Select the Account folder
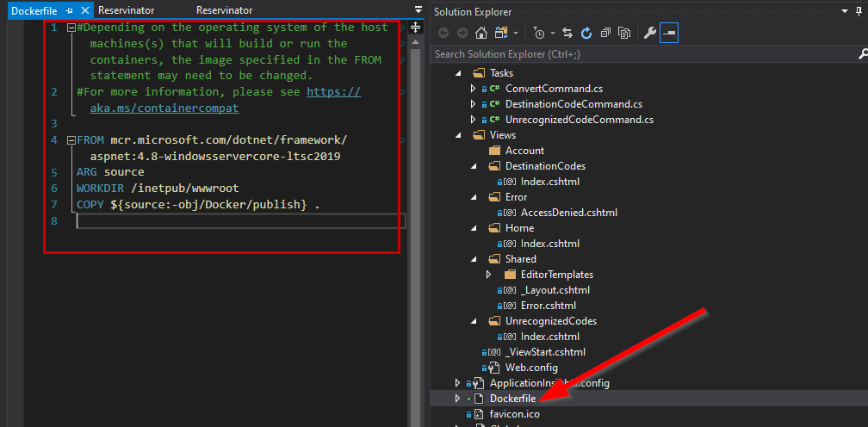The width and height of the screenshot is (868, 427). pyautogui.click(x=524, y=151)
